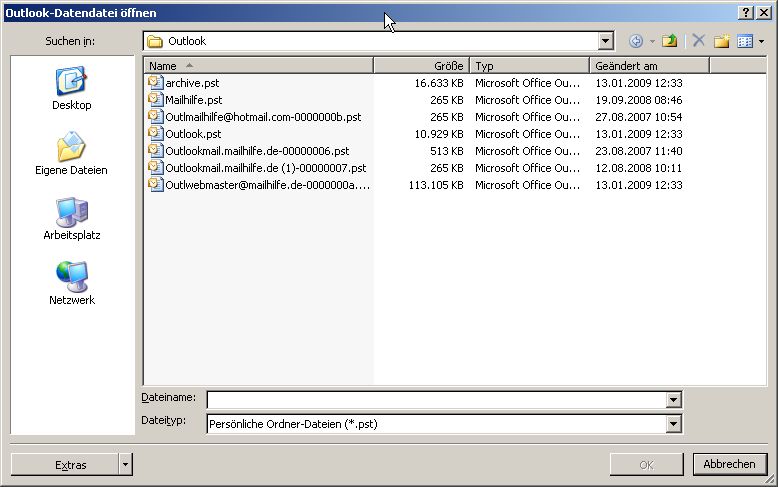The image size is (778, 487).
Task: Click date 19.09.2008 08:46
Action: [x=639, y=100]
